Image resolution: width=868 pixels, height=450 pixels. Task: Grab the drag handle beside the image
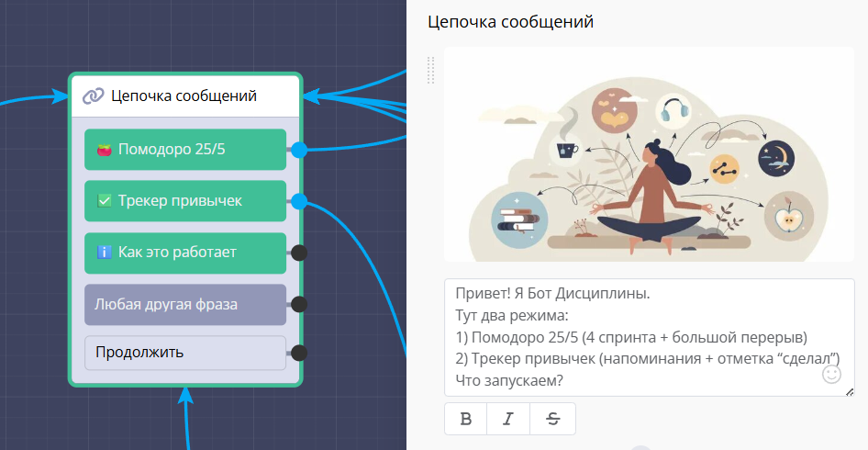(431, 70)
